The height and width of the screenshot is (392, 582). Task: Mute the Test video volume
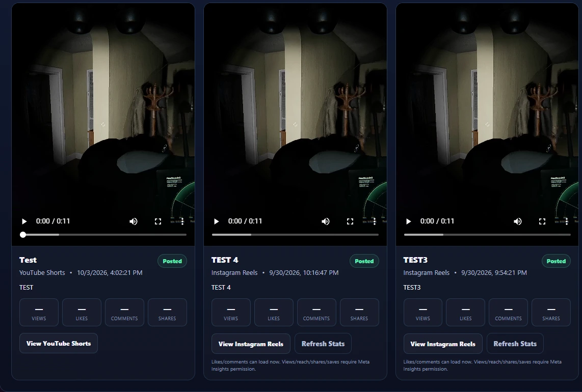coord(133,221)
